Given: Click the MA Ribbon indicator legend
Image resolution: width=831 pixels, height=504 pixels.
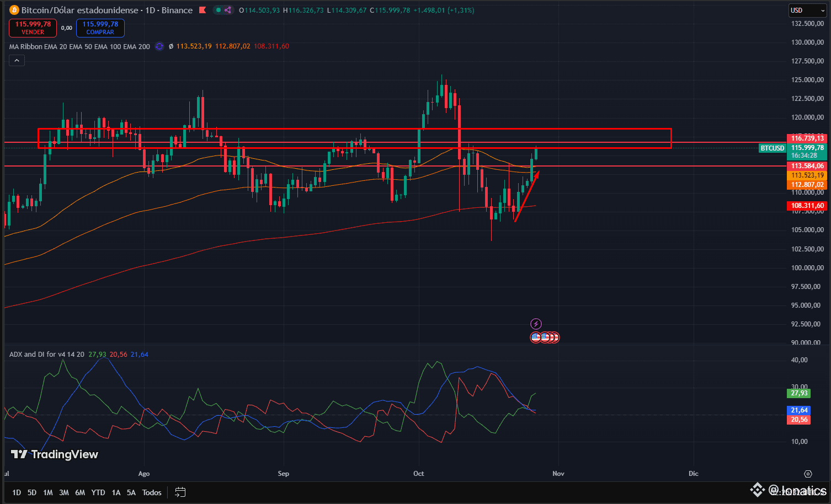Looking at the screenshot, I should click(79, 46).
